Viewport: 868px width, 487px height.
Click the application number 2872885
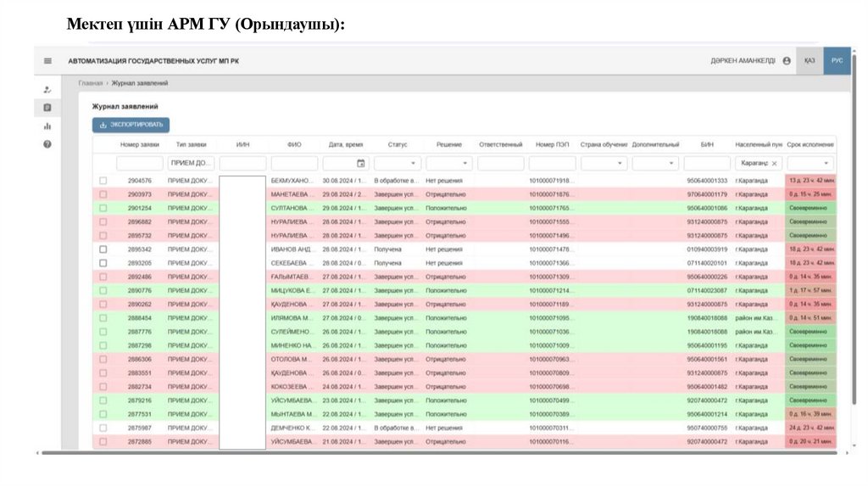[140, 441]
